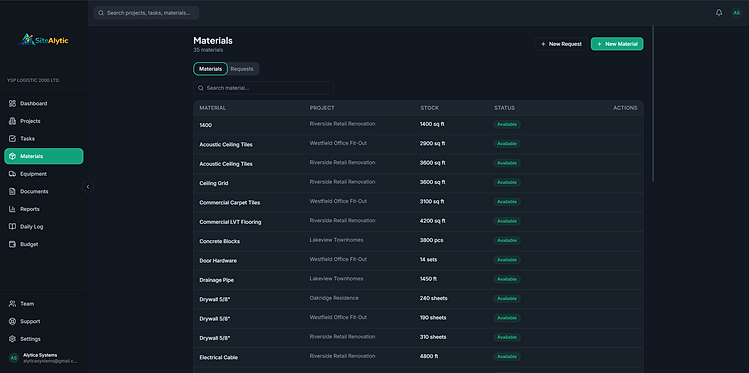Select the Drainage Pipe row
This screenshot has height=373, width=749.
click(x=418, y=280)
